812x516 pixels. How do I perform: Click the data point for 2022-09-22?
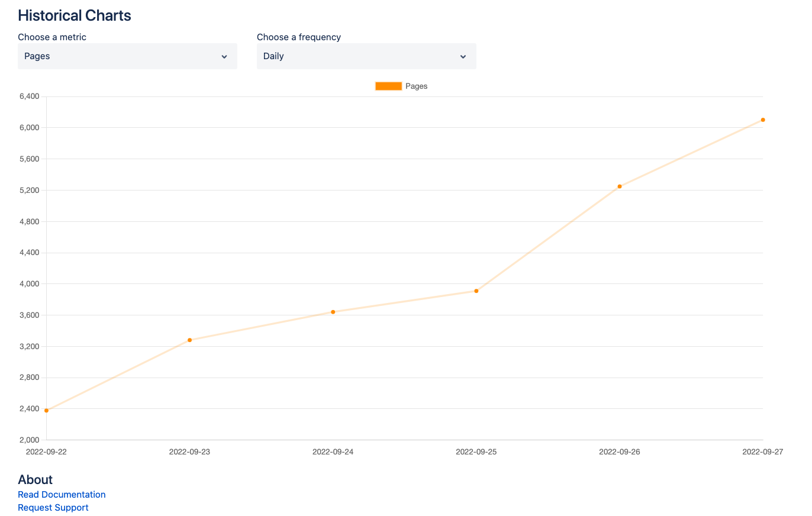click(47, 411)
